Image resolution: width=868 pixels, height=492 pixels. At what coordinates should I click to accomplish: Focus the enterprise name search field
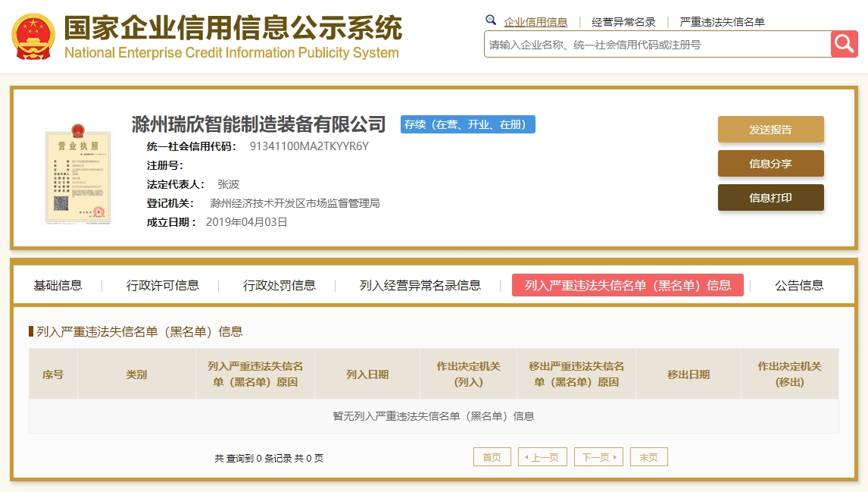pos(657,44)
